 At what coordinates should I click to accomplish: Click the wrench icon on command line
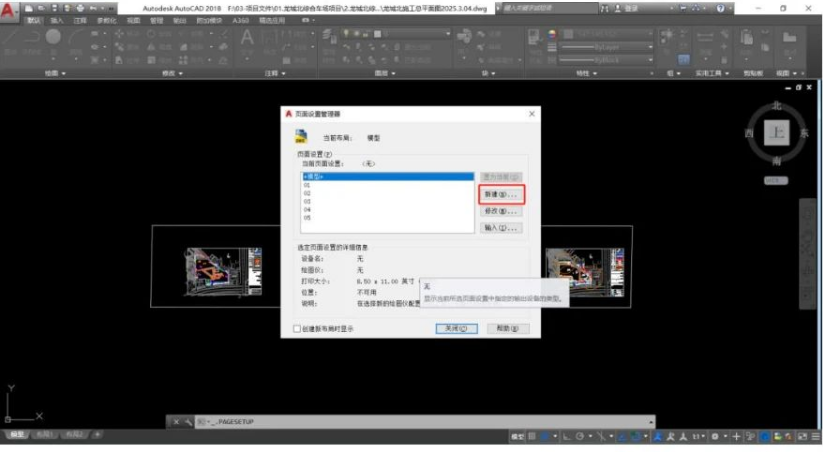pos(188,422)
